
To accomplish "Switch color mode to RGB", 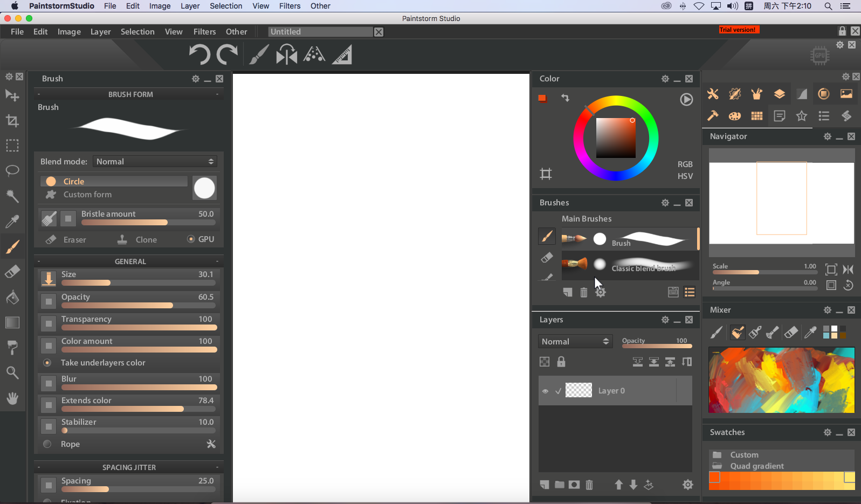I will pyautogui.click(x=685, y=164).
